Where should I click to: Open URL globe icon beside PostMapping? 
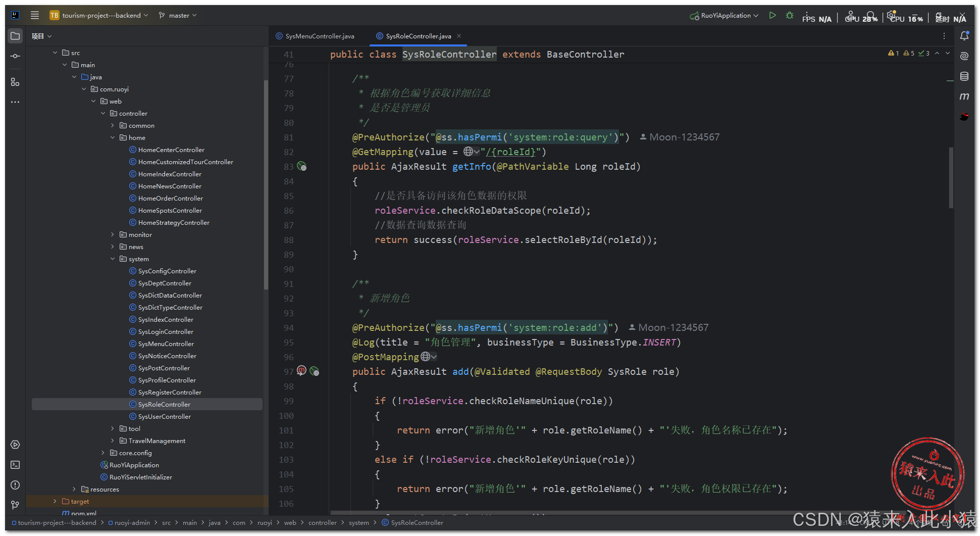click(x=429, y=357)
